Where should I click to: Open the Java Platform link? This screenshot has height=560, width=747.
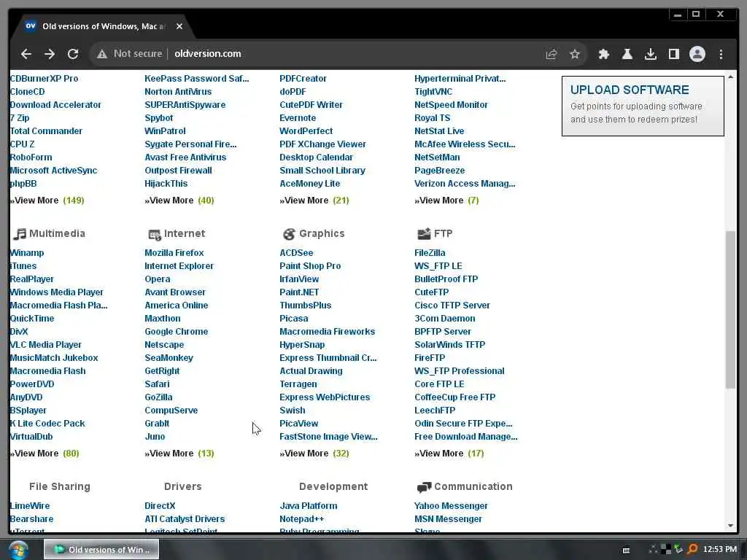309,506
